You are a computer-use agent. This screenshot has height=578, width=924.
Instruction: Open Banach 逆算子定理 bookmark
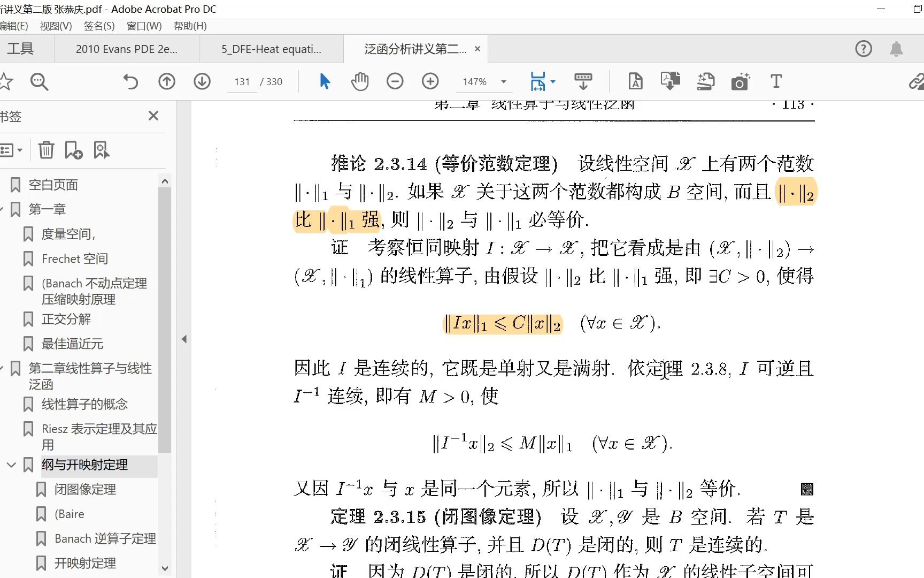click(105, 539)
